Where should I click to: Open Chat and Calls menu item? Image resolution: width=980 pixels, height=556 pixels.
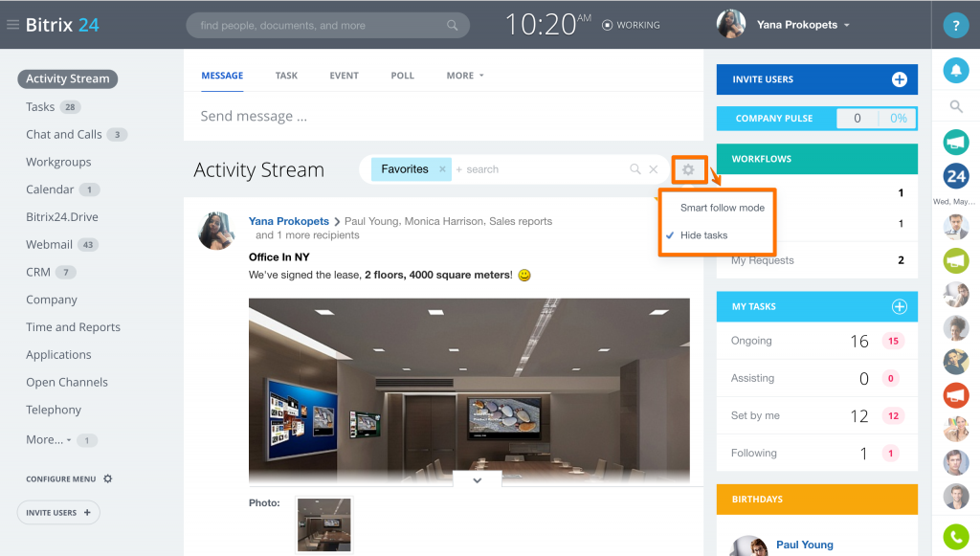(64, 134)
